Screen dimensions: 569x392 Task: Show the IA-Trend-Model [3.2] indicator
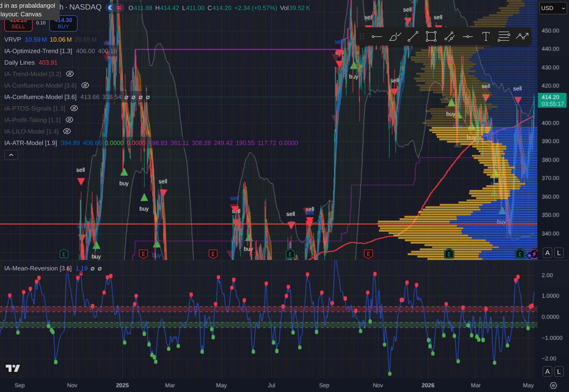(70, 74)
